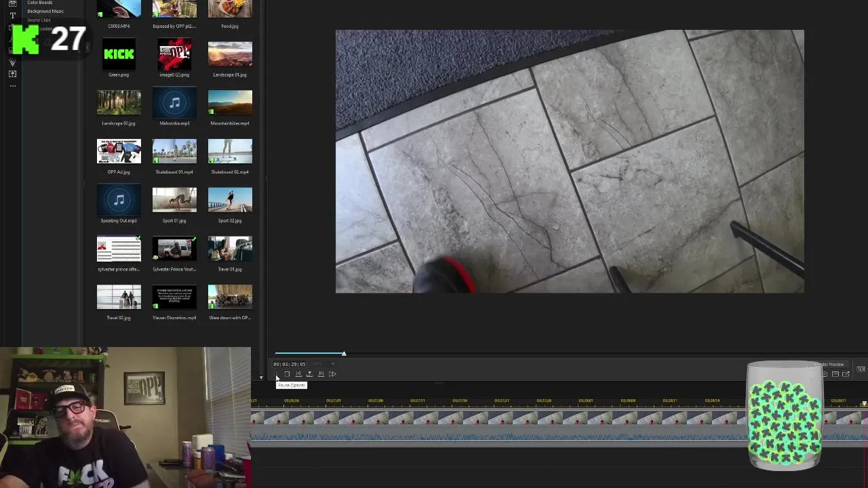Select the Were down with OP... thumbnail
Screen dimensions: 868x488
point(230,298)
